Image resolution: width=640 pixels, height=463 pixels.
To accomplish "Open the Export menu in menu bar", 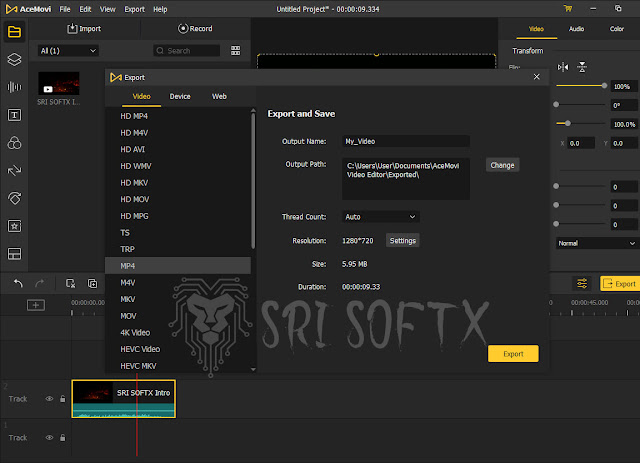I will click(134, 9).
